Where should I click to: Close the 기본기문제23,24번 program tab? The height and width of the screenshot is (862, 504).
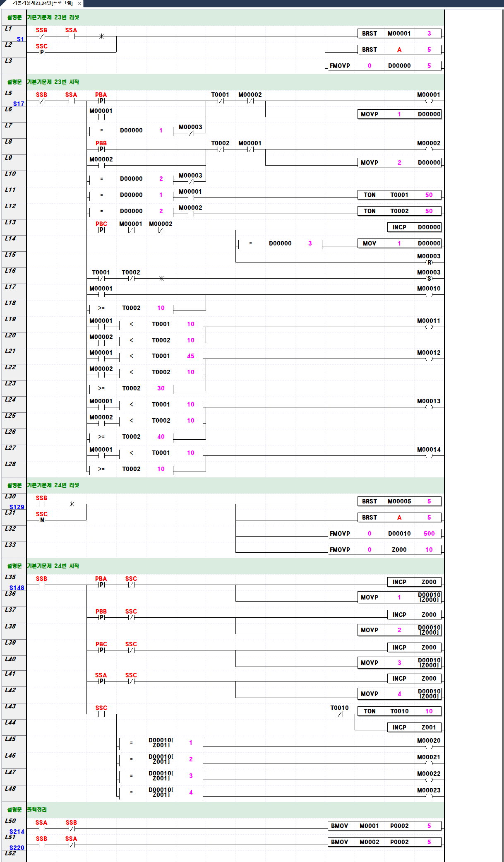pos(79,3)
